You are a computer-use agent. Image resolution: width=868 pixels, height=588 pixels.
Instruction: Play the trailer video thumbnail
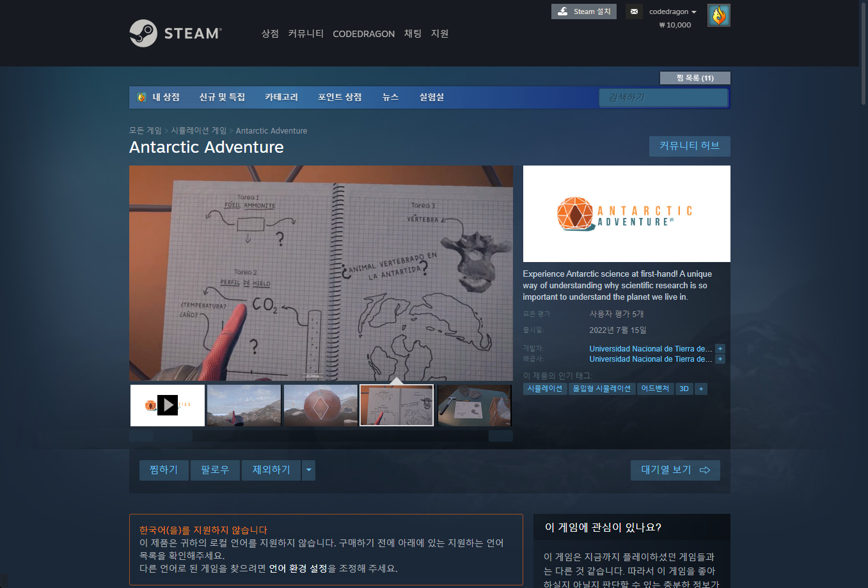click(x=168, y=405)
